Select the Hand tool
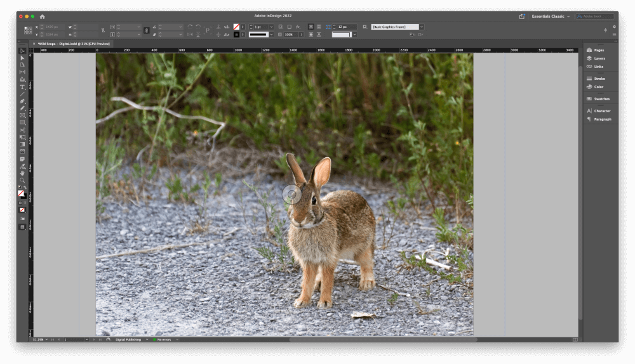The height and width of the screenshot is (364, 635). pos(22,173)
